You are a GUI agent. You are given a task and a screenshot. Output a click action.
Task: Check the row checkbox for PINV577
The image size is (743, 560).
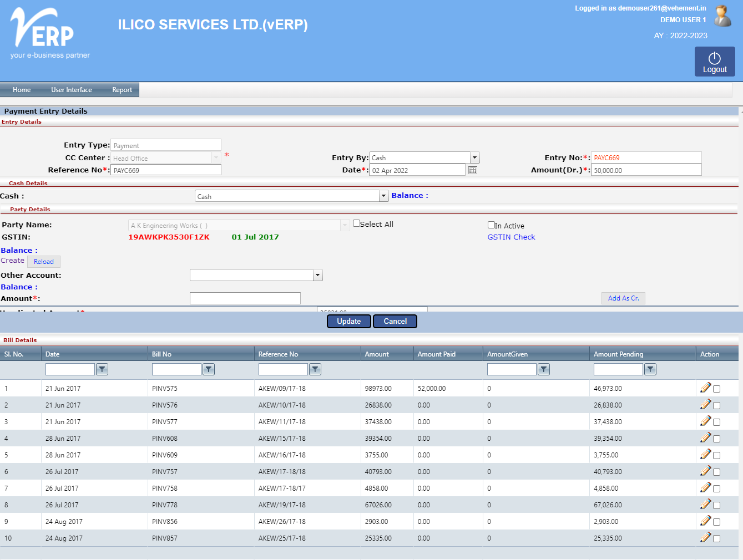point(717,422)
